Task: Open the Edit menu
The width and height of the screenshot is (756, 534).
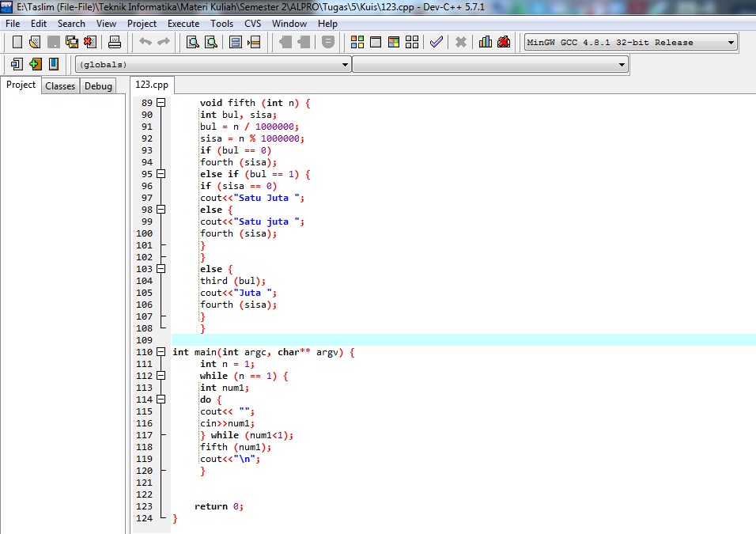Action: pos(39,24)
